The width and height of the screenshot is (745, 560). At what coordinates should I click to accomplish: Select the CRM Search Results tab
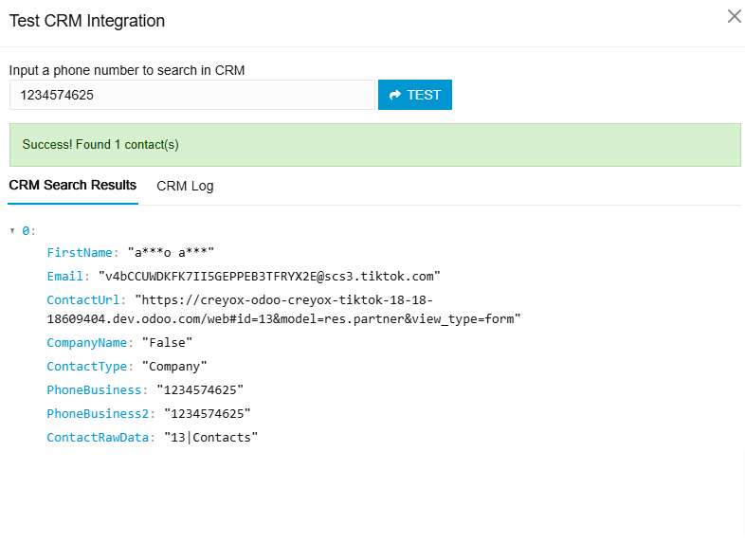73,185
